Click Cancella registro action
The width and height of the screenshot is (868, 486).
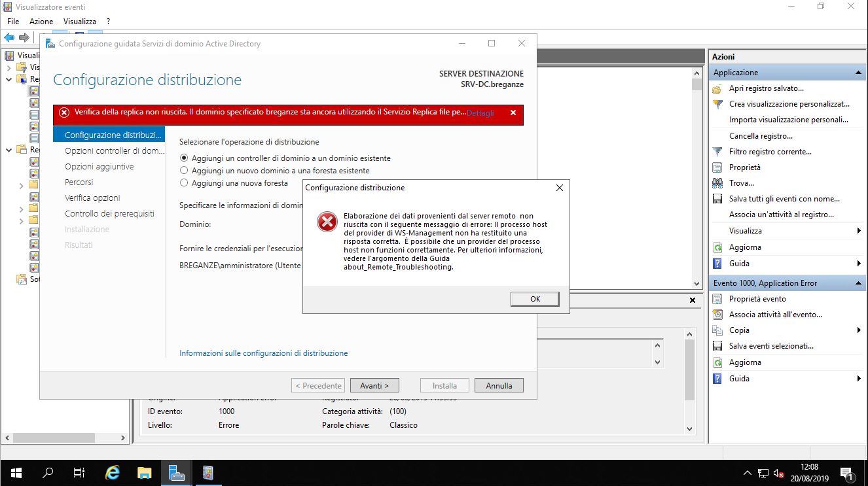click(761, 136)
